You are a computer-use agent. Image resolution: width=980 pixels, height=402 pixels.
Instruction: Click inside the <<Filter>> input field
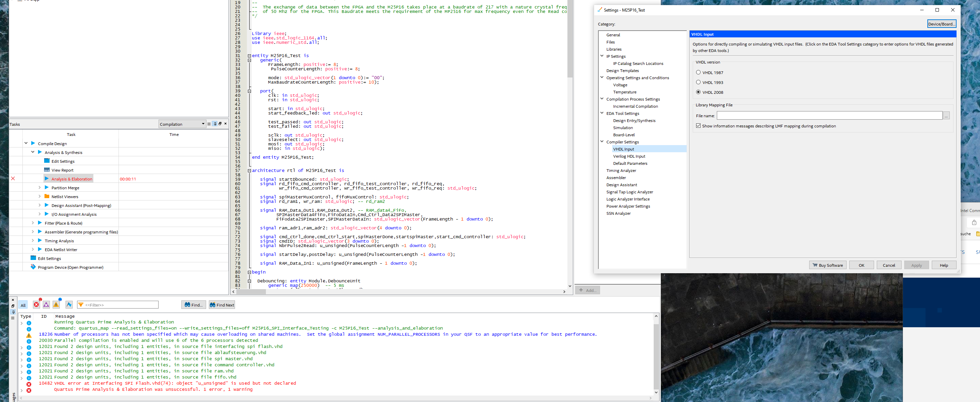coord(118,304)
